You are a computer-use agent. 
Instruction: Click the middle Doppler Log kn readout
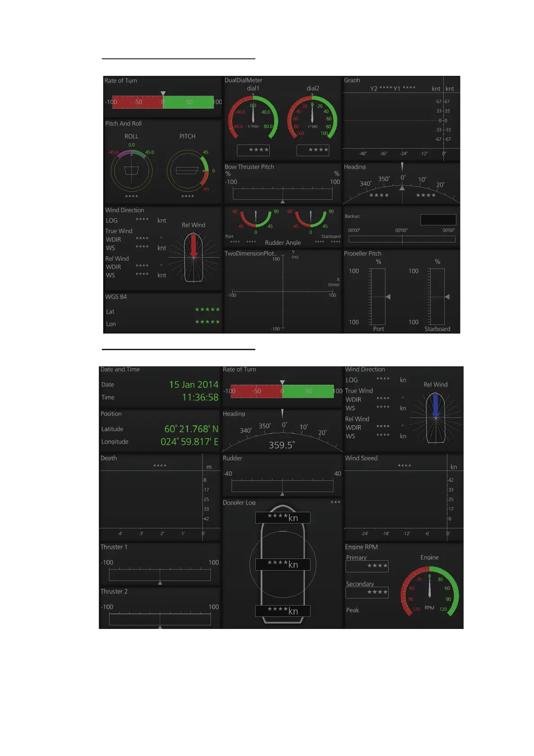[283, 564]
